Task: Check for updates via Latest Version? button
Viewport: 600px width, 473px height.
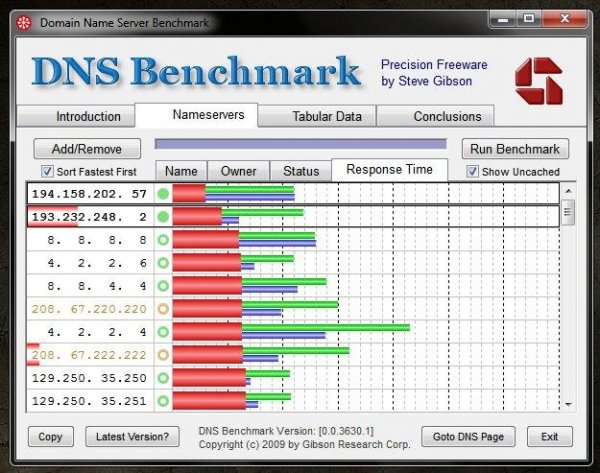Action: (132, 436)
